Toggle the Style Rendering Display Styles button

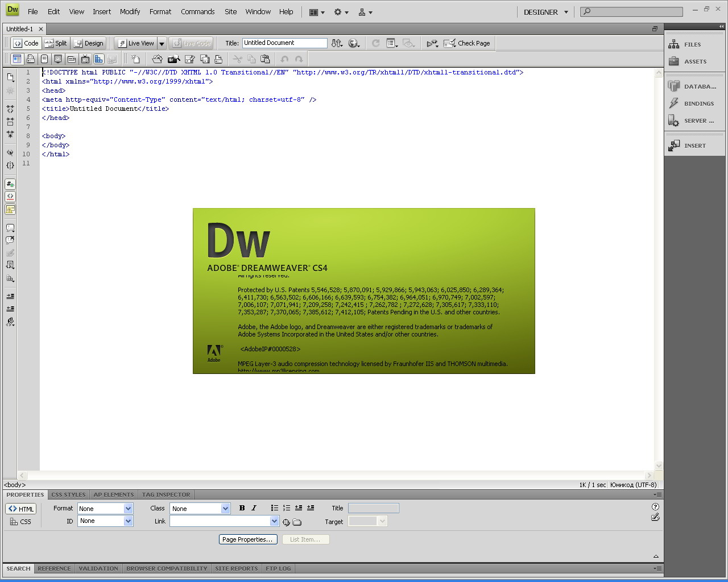(99, 59)
